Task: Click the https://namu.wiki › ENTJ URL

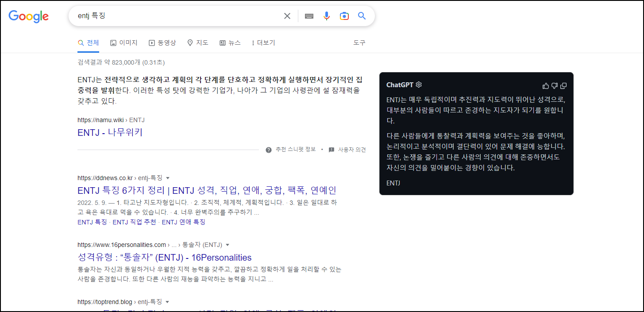Action: click(x=111, y=120)
